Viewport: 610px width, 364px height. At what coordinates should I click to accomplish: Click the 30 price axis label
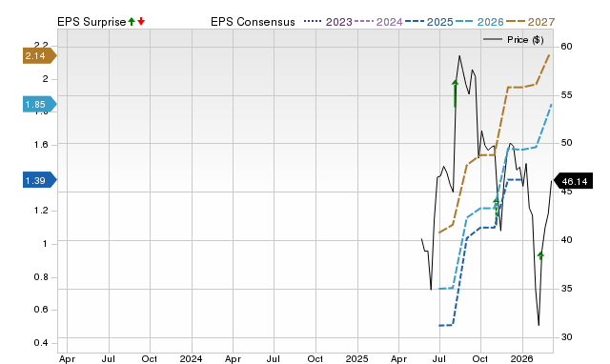tap(566, 336)
